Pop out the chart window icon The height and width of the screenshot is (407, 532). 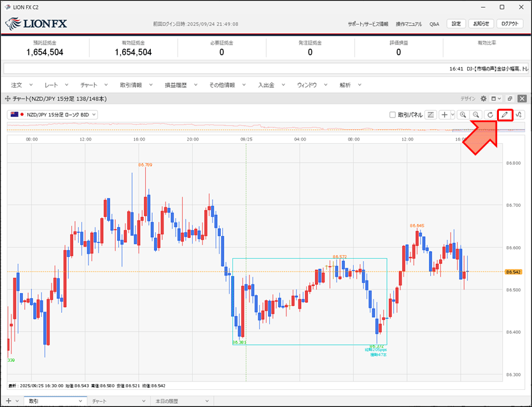510,99
